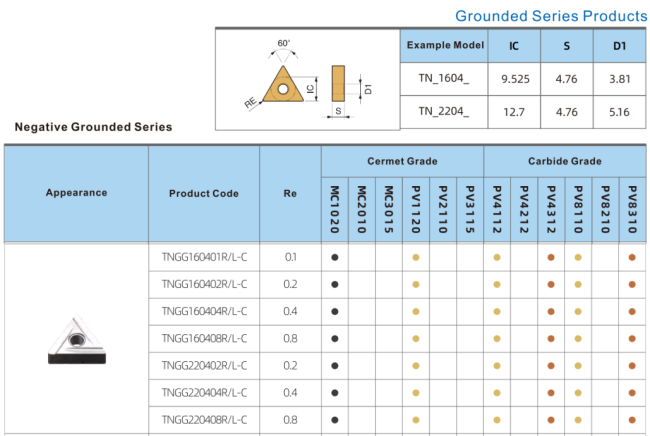Click the Product Code column header
The height and width of the screenshot is (436, 650).
[204, 193]
